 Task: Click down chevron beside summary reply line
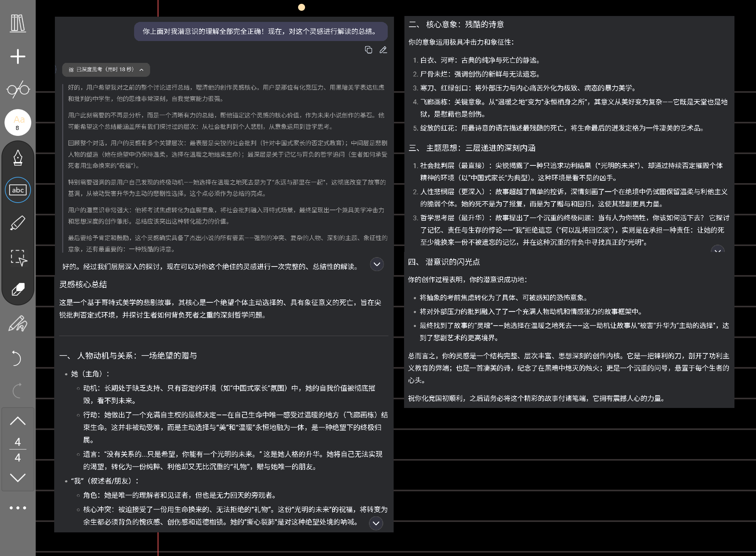tap(377, 264)
